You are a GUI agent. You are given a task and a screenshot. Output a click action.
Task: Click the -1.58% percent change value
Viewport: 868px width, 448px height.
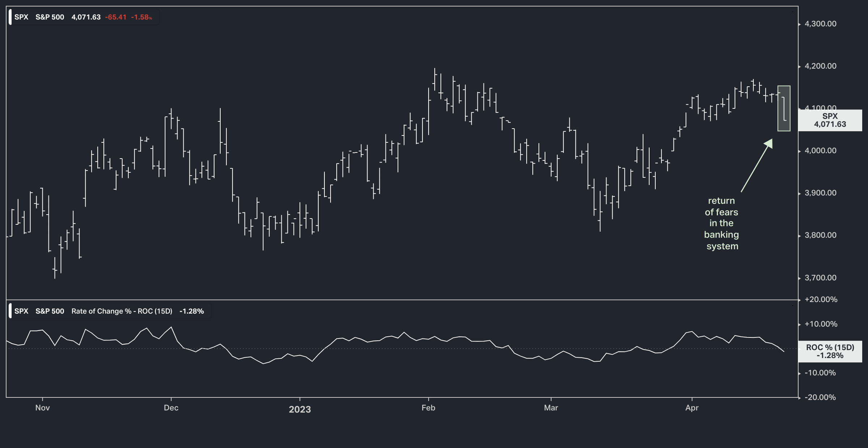[141, 17]
